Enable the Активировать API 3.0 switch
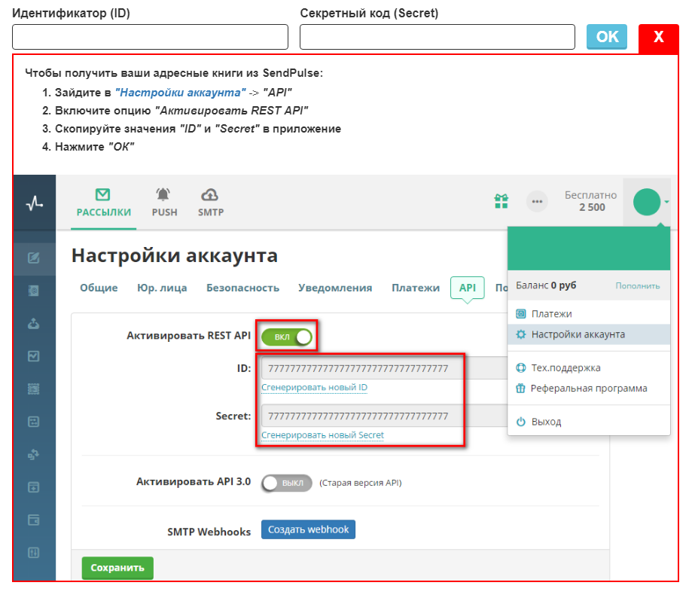 286,483
